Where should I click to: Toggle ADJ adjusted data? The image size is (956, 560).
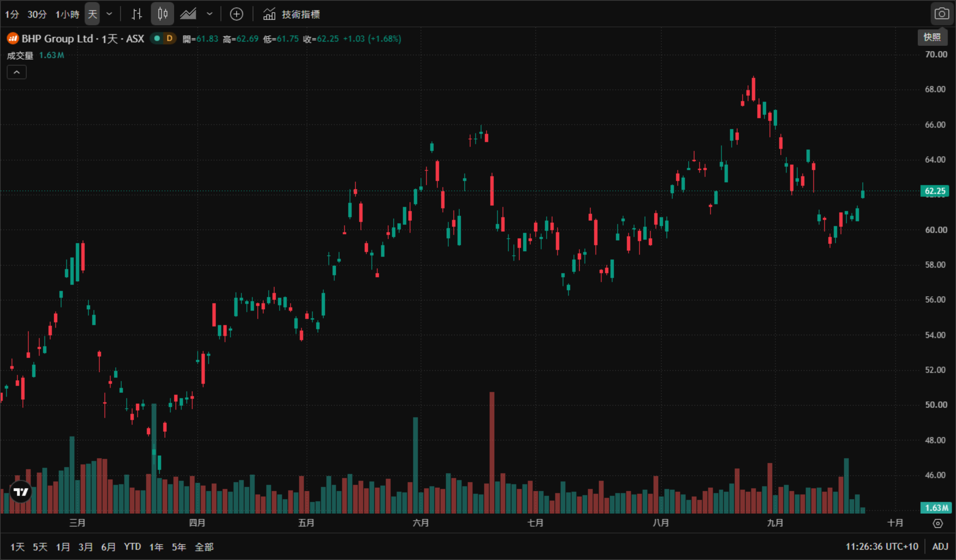tap(940, 547)
